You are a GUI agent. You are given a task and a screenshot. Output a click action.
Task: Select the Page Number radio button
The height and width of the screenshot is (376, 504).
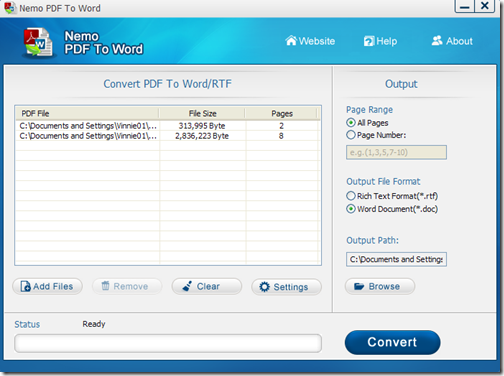click(x=351, y=135)
